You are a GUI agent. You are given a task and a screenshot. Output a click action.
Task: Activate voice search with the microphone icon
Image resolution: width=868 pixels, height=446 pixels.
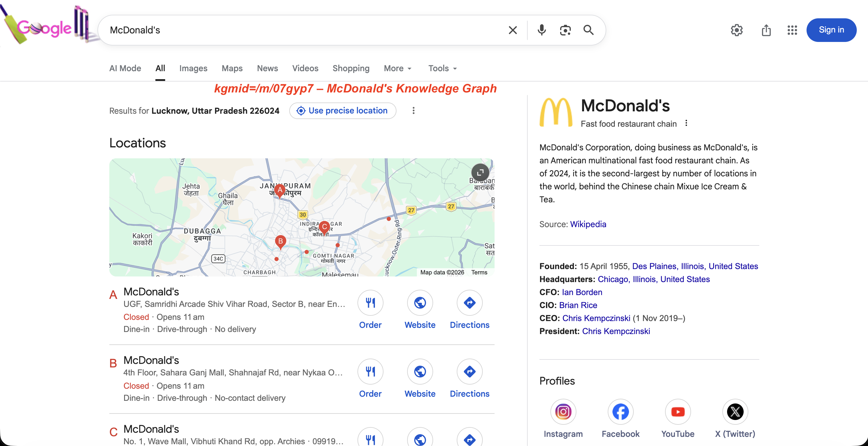tap(542, 30)
